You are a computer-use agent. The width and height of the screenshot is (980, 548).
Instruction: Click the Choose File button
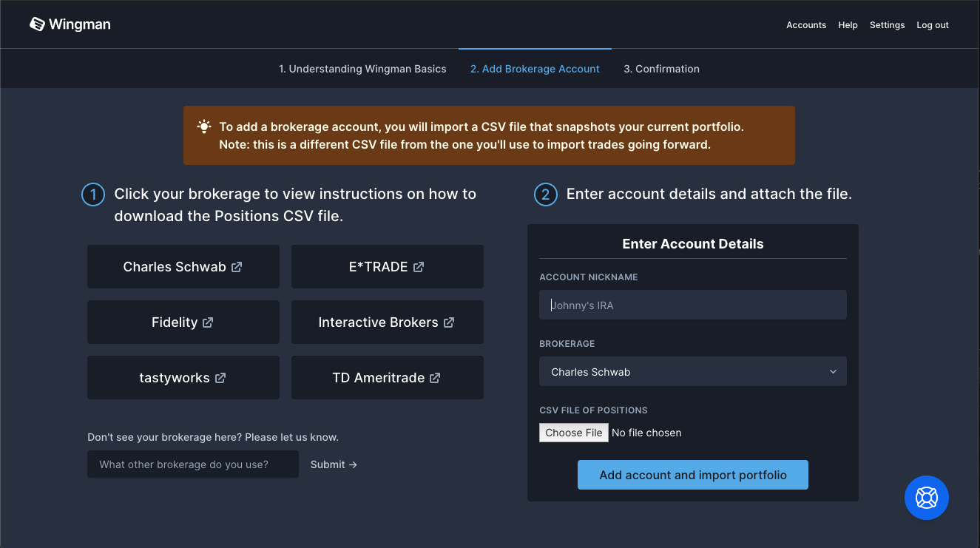click(x=574, y=433)
